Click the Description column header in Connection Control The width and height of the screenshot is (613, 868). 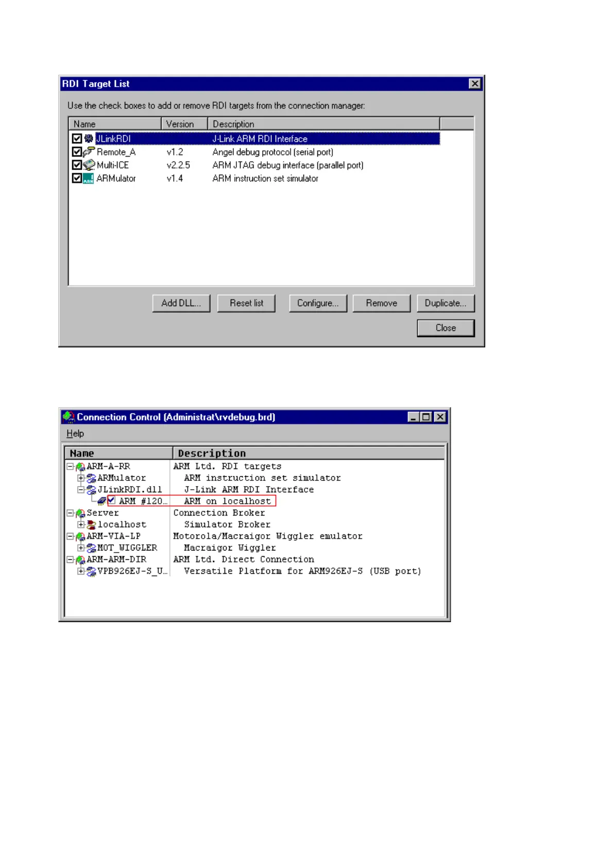coord(309,453)
